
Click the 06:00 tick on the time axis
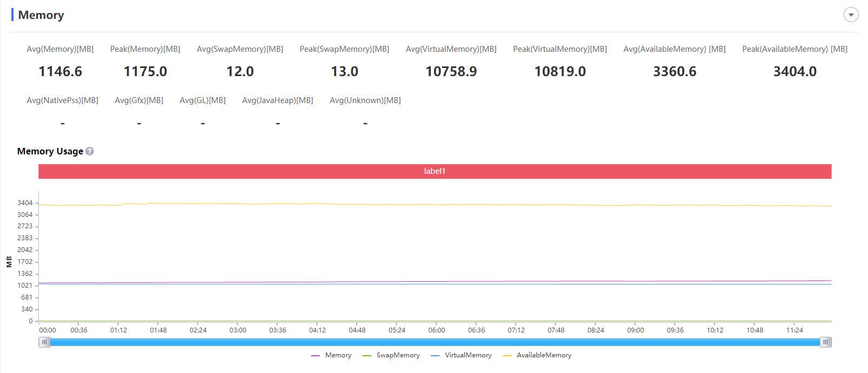pos(437,330)
